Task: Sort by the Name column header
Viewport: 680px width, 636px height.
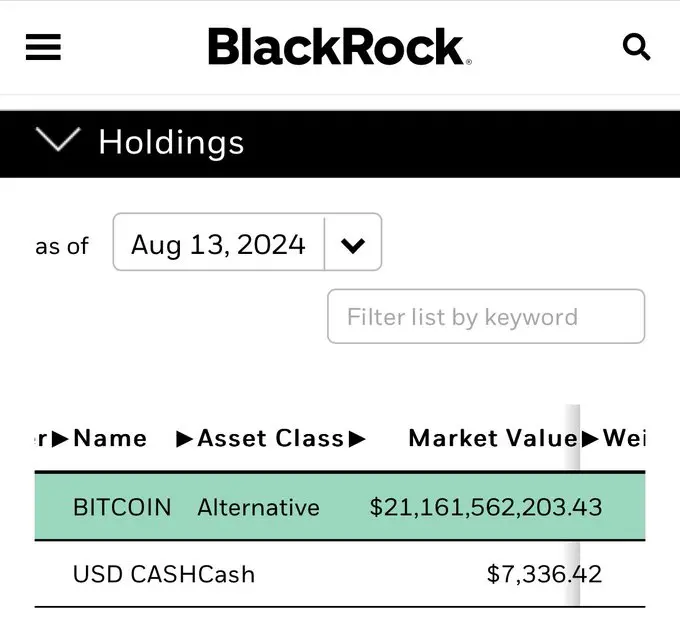Action: point(110,438)
